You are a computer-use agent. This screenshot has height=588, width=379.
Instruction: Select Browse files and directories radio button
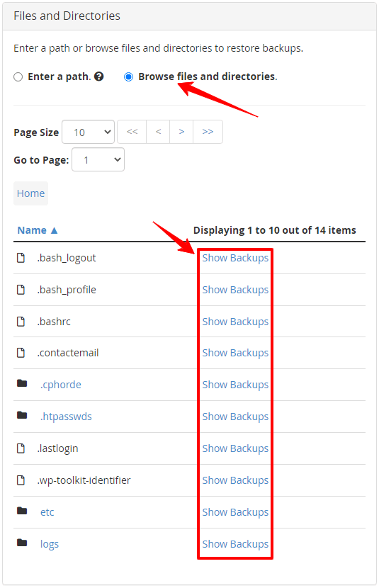[x=129, y=77]
